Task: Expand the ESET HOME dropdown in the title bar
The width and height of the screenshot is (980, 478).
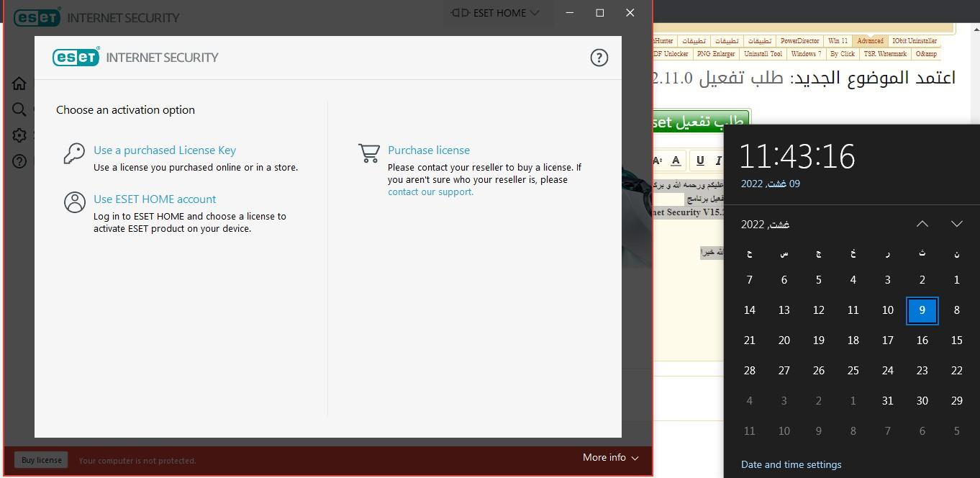Action: (496, 13)
